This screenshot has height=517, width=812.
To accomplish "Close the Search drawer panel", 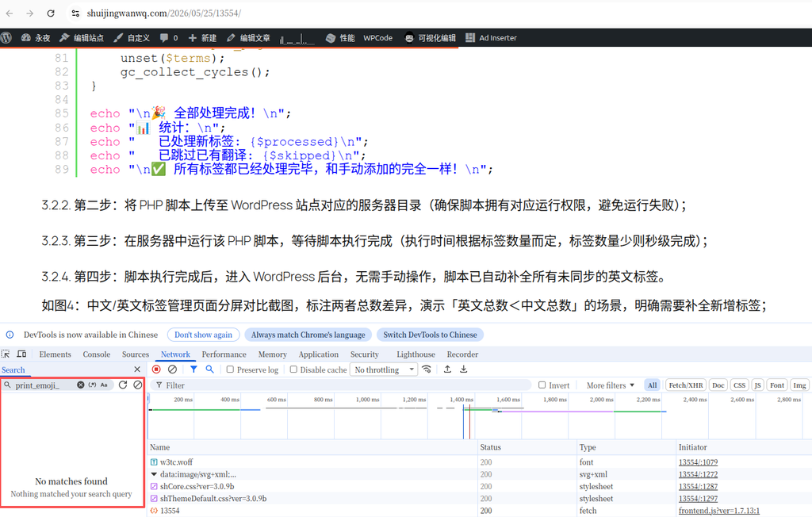I will click(137, 370).
